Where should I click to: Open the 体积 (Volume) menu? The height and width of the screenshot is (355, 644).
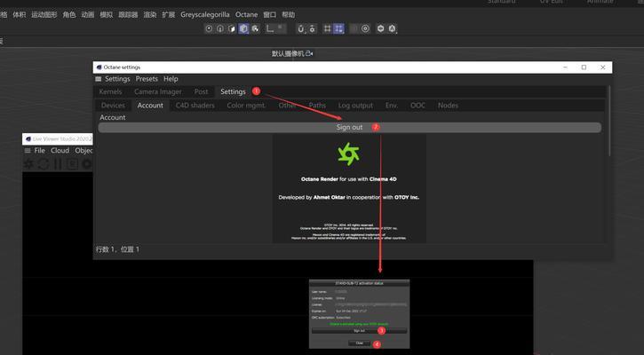tap(20, 15)
